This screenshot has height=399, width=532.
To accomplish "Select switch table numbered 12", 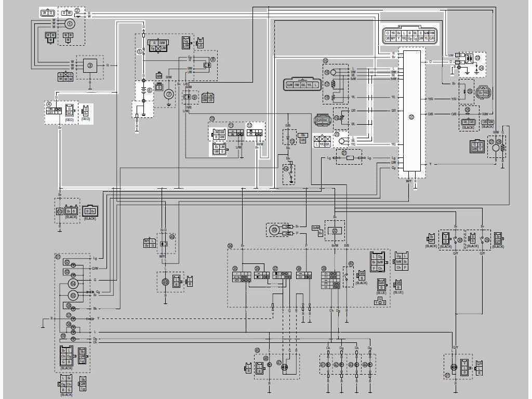I will [255, 132].
